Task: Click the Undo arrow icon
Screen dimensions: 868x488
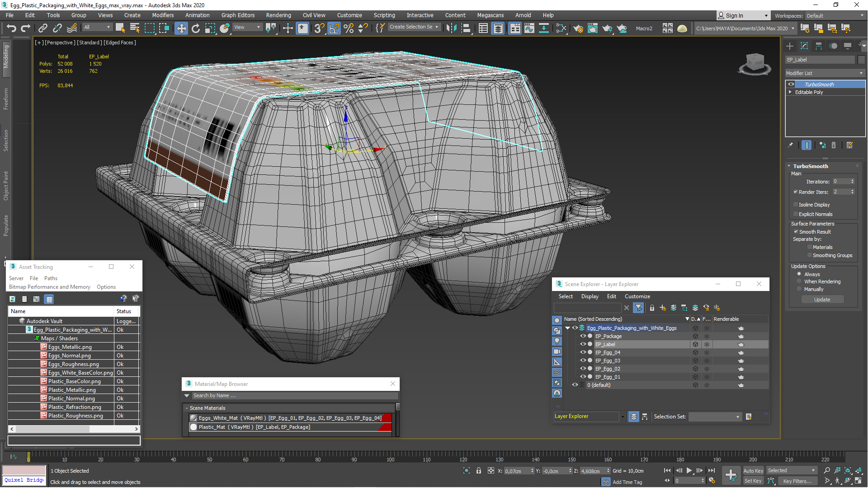Action: coord(11,28)
